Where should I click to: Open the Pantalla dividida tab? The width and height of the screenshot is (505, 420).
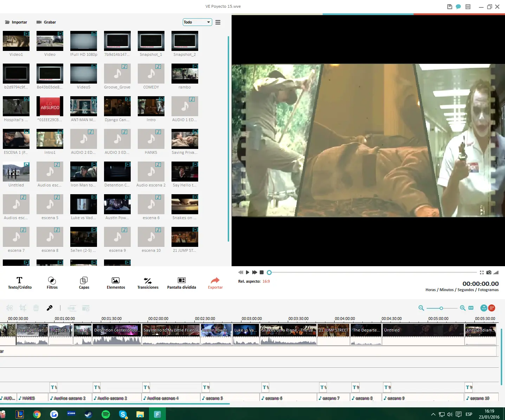pos(182,283)
